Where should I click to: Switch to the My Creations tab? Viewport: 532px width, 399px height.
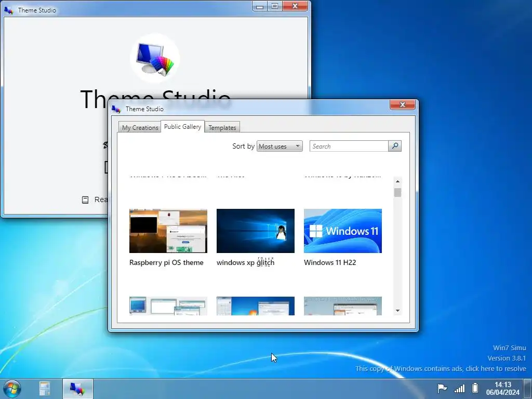(140, 128)
